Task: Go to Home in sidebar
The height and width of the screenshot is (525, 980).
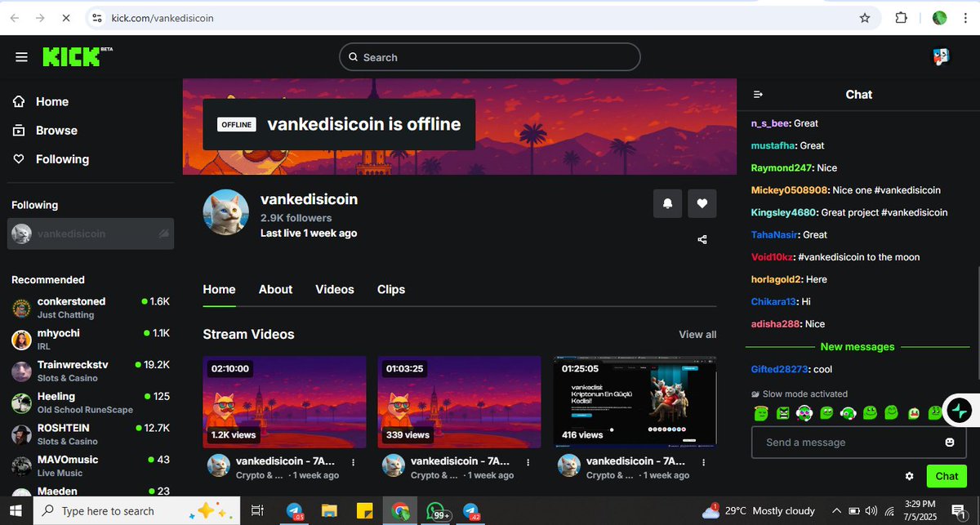Action: (51, 102)
